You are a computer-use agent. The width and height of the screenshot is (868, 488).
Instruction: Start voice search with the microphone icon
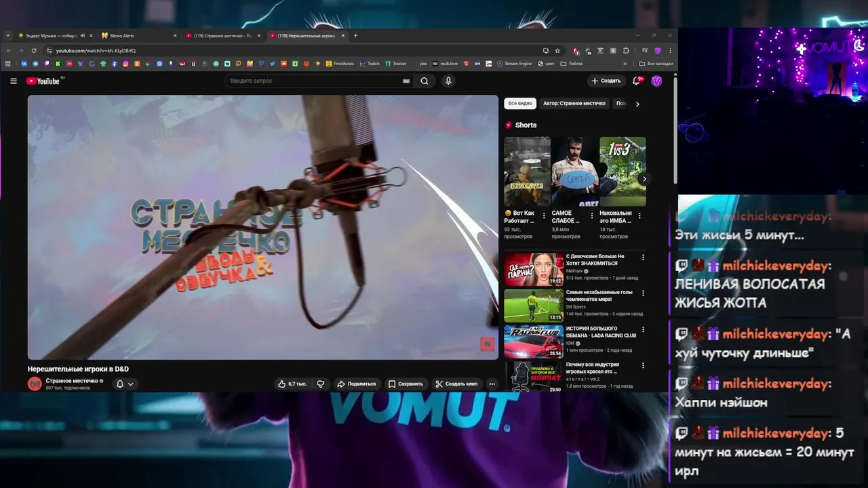point(448,81)
